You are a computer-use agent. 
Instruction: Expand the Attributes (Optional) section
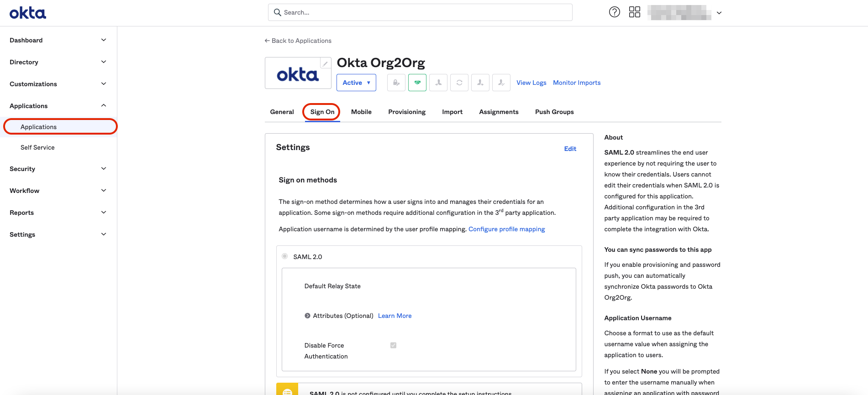coord(307,316)
